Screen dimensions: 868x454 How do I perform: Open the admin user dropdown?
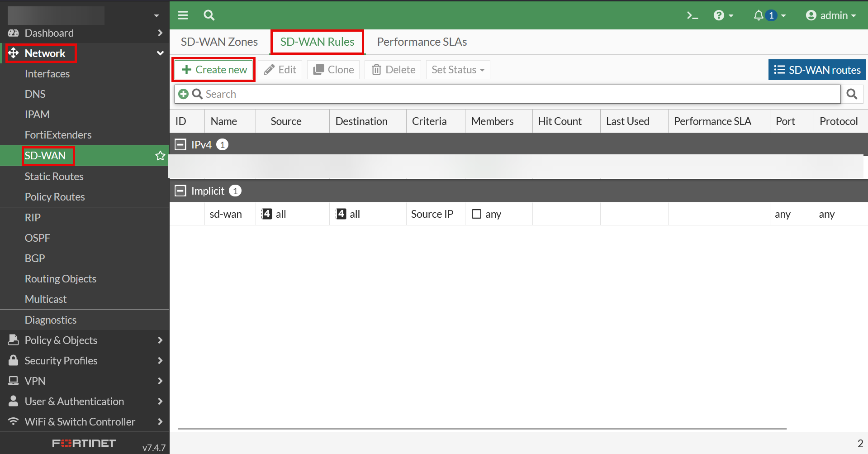pyautogui.click(x=830, y=15)
